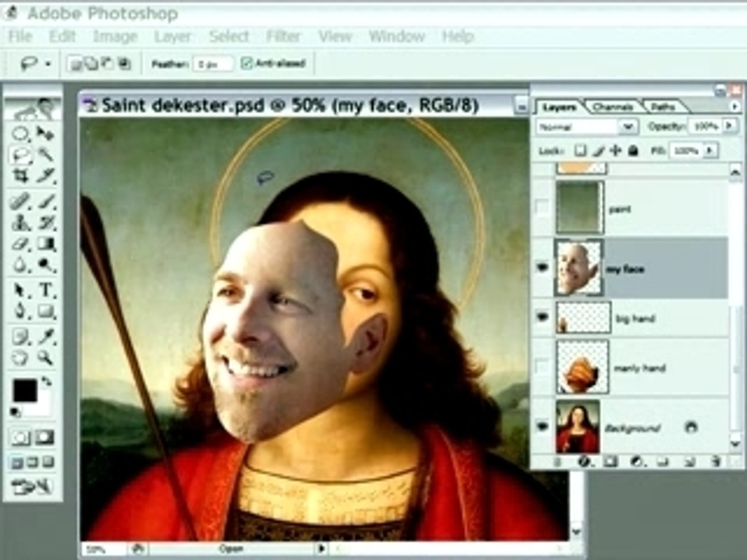The width and height of the screenshot is (747, 560).
Task: Hide the Background layer
Action: pyautogui.click(x=543, y=427)
